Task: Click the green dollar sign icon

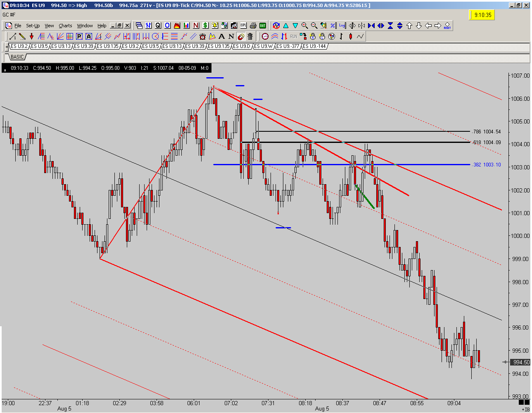Action: point(205,26)
